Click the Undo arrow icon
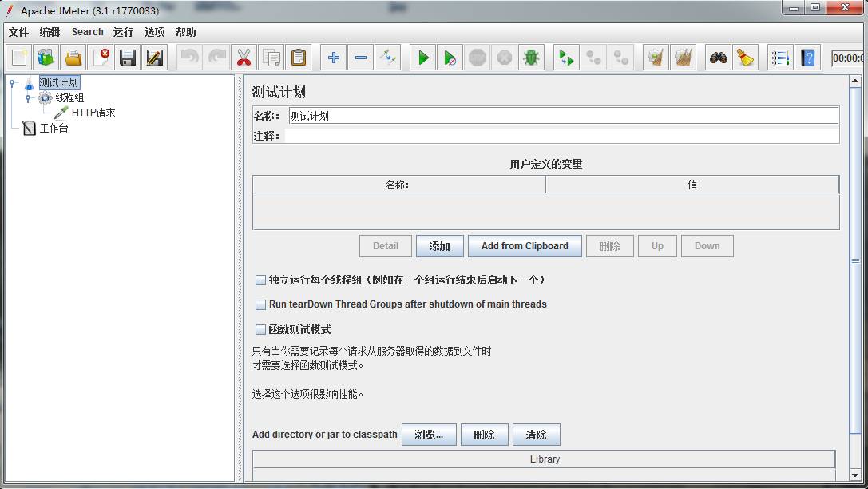Viewport: 868px width, 489px height. click(190, 58)
